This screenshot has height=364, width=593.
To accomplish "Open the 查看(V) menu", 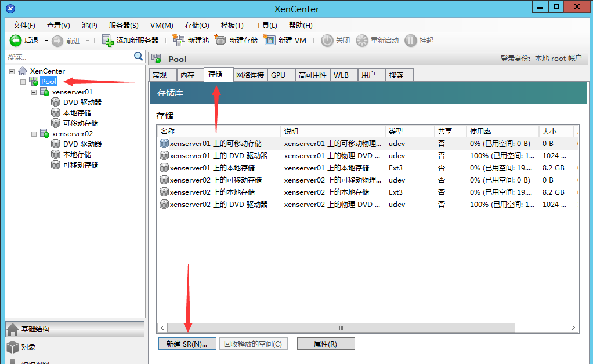I will (x=58, y=26).
